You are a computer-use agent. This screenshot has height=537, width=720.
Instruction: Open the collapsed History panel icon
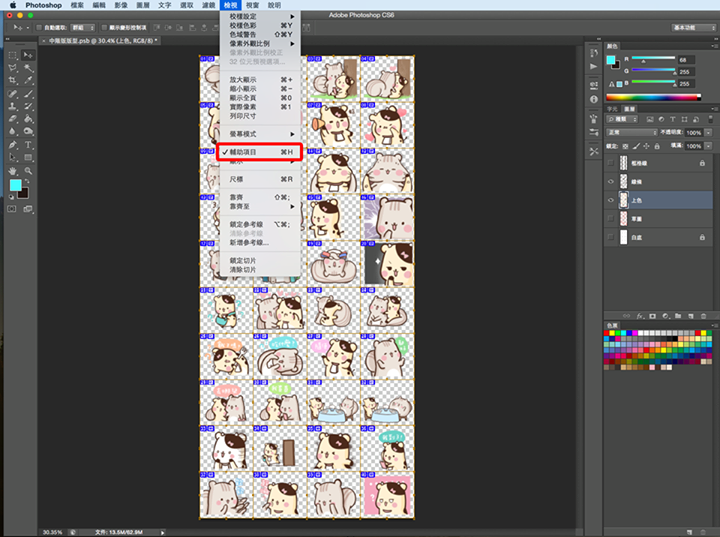click(x=594, y=53)
